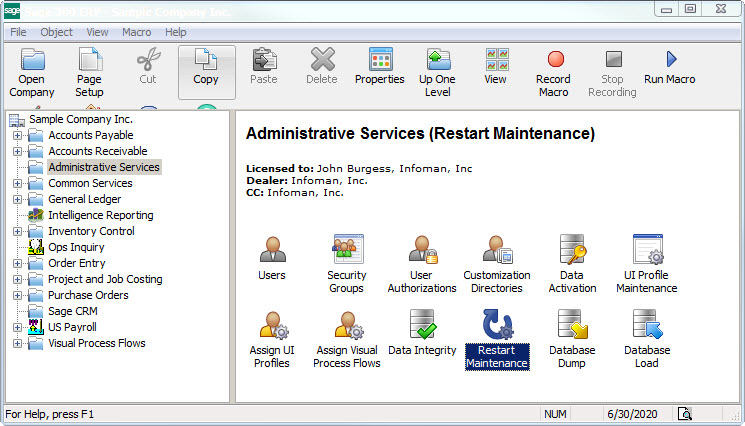
Task: Expand the General Ledger node
Action: (x=18, y=199)
